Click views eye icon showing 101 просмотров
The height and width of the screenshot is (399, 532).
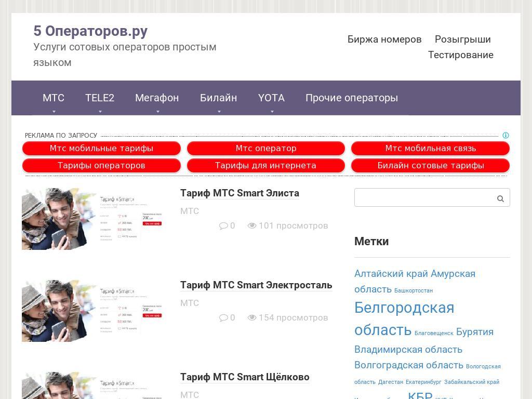[x=252, y=225]
